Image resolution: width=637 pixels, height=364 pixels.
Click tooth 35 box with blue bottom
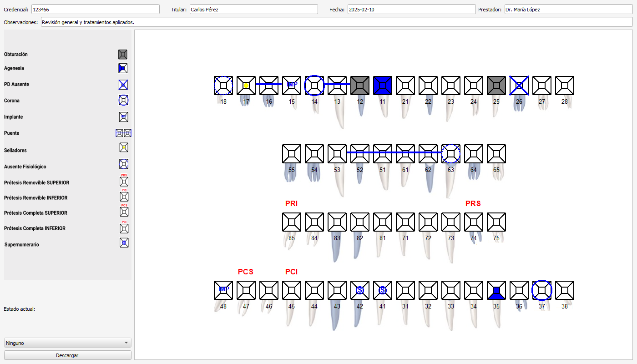(x=496, y=290)
